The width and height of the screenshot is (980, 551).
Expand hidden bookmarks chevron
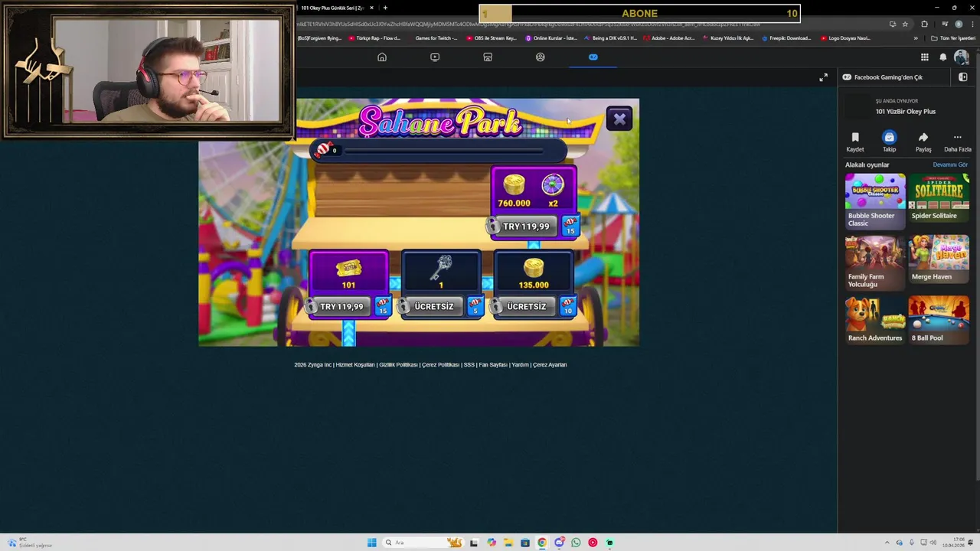[x=916, y=38]
